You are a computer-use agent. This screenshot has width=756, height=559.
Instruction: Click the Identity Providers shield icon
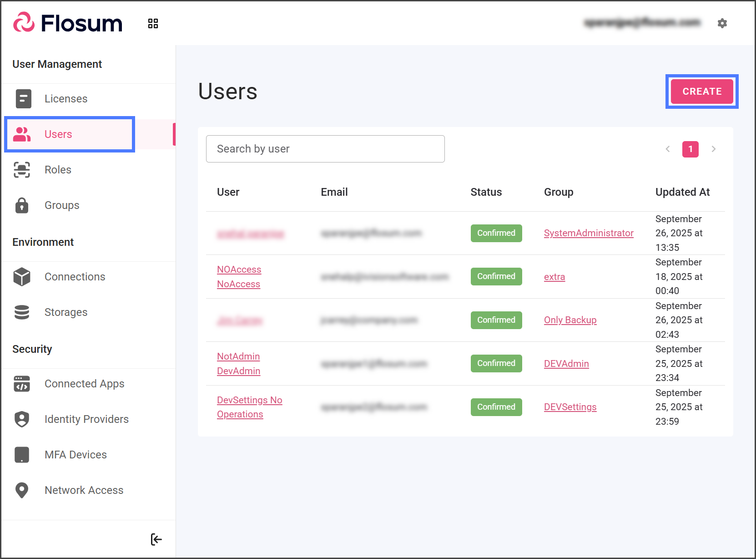click(22, 419)
